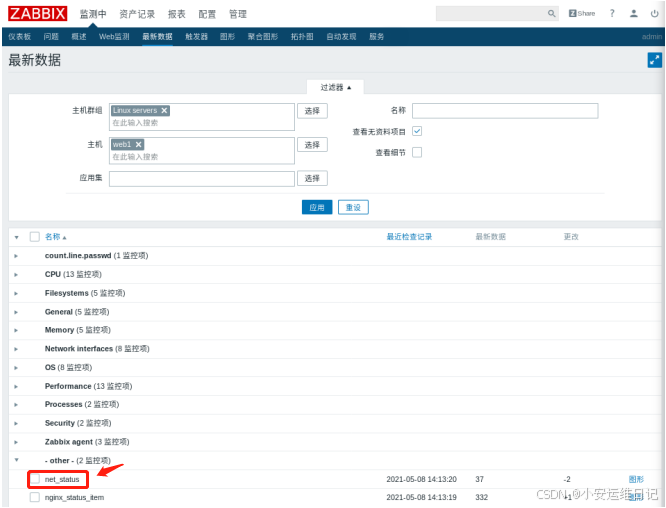666x508 pixels.
Task: Expand the OS group
Action: click(16, 367)
